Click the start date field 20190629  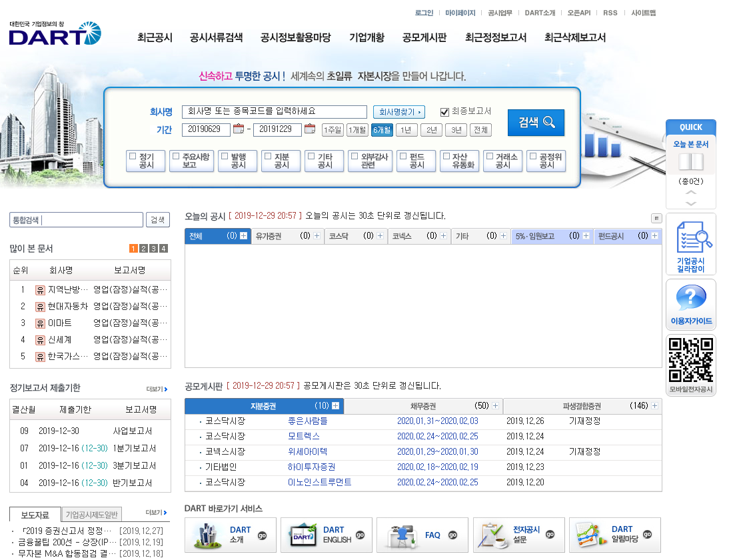click(206, 129)
